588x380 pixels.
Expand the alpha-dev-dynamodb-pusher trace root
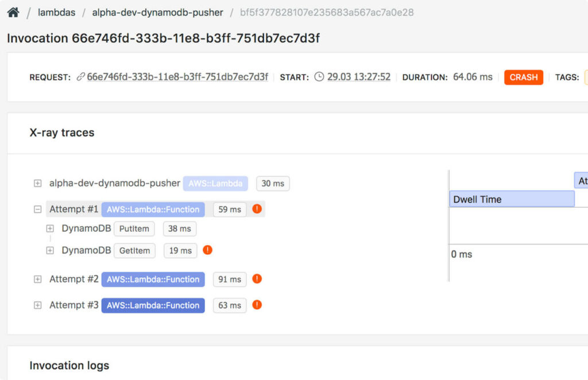[x=37, y=183]
